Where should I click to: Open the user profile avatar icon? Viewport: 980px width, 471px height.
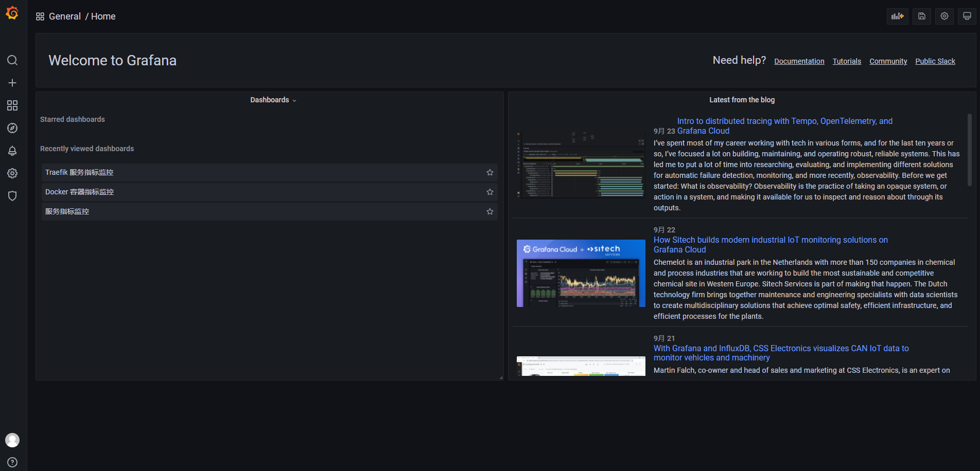click(12, 440)
